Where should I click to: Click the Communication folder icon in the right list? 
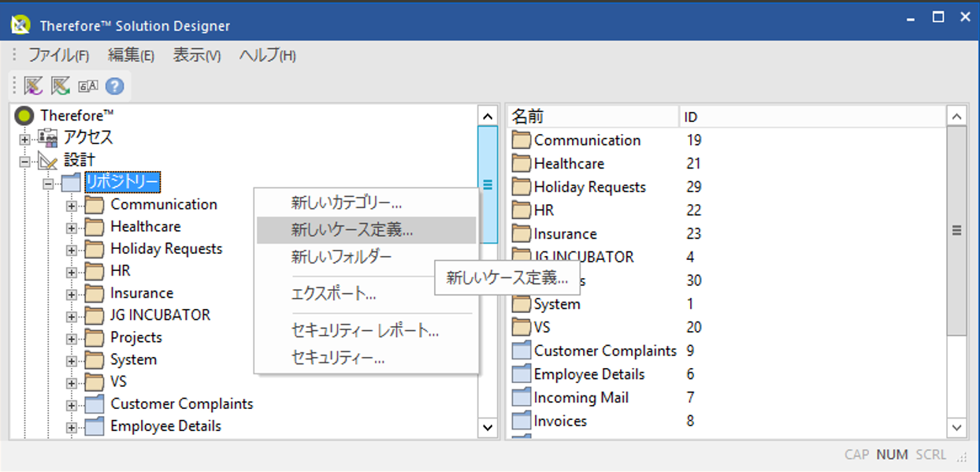(522, 141)
